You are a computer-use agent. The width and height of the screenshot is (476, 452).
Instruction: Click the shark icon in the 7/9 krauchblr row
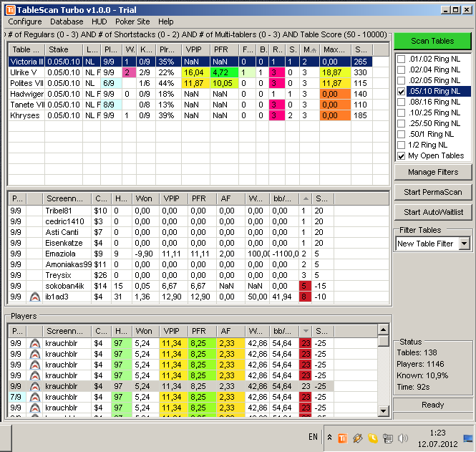point(35,397)
